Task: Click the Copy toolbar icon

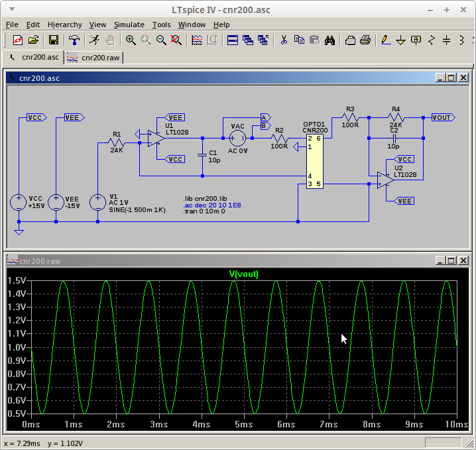Action: [x=299, y=40]
